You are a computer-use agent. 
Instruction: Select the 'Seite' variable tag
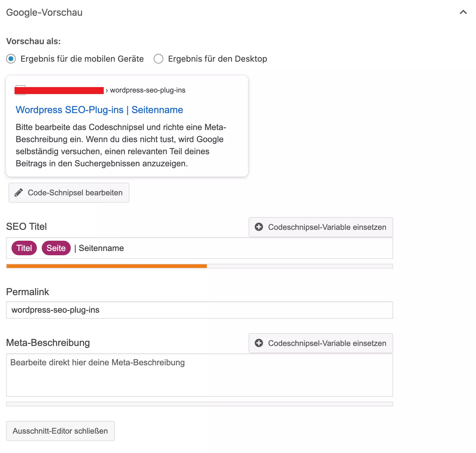pyautogui.click(x=56, y=248)
